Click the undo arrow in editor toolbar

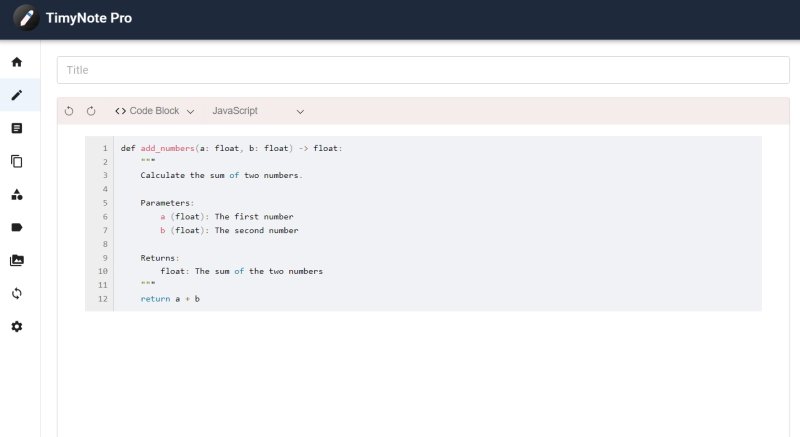(x=69, y=111)
